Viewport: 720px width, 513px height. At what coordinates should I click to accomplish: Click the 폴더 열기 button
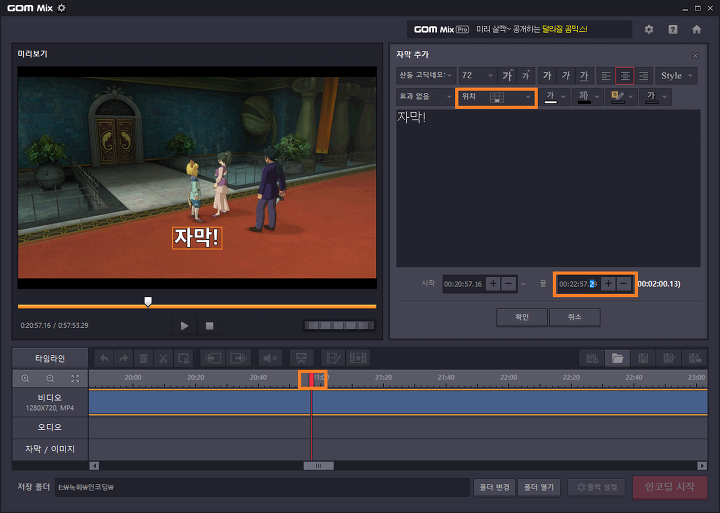539,487
